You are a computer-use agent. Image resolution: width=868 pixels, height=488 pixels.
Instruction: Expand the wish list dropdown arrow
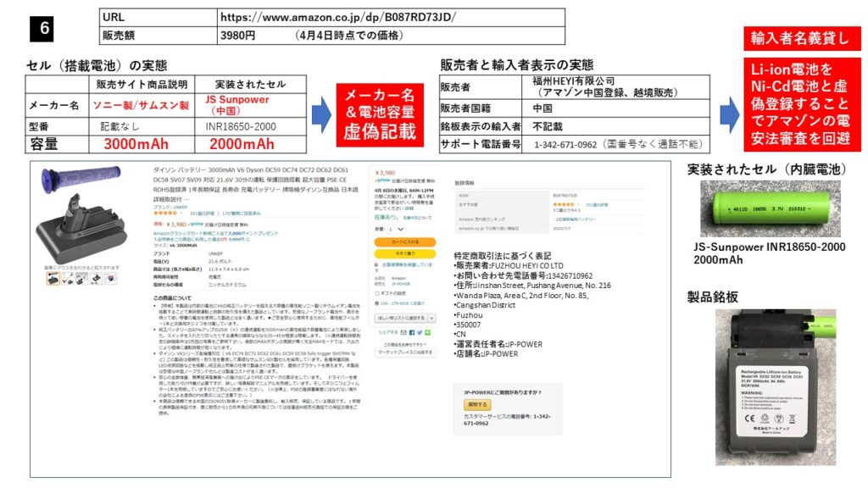pos(431,316)
